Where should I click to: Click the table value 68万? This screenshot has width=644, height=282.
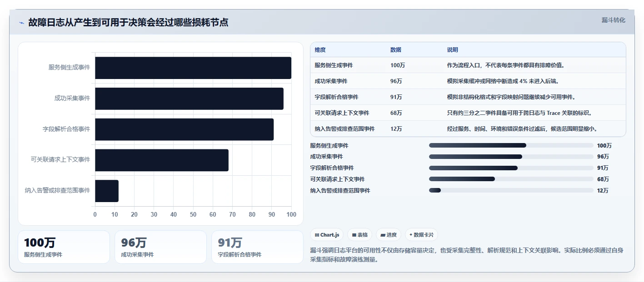[x=396, y=113]
